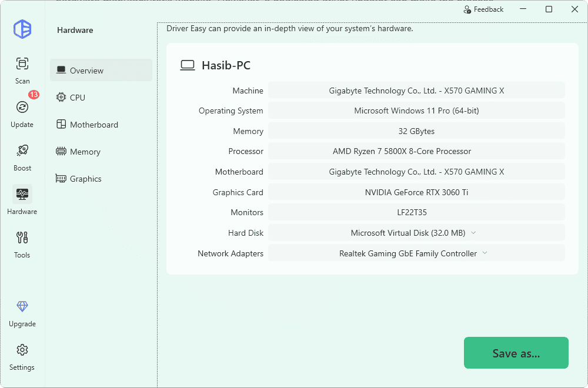Click the Graphics card icon
The image size is (588, 388).
(61, 179)
